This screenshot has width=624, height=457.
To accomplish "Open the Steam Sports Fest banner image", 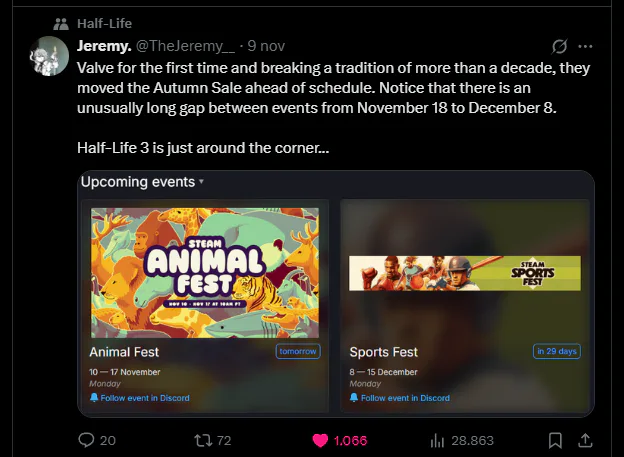I will [x=464, y=273].
